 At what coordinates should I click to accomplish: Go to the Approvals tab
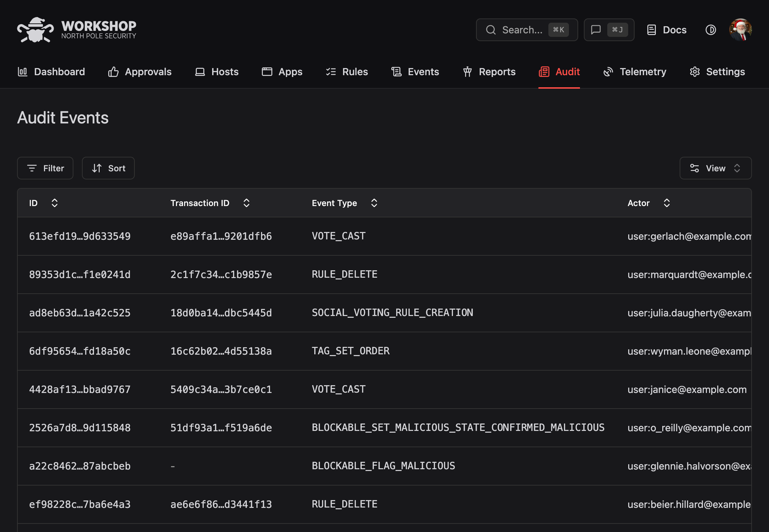click(140, 72)
